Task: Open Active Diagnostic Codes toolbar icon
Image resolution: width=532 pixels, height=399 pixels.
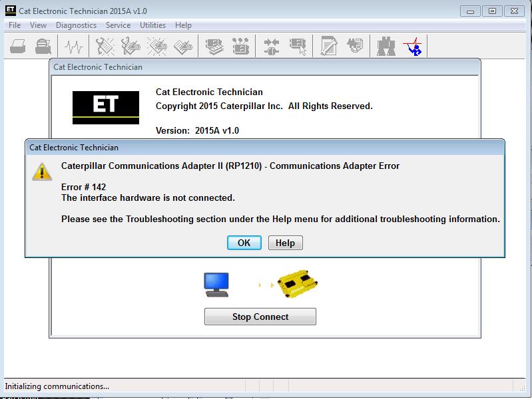Action: 105,46
